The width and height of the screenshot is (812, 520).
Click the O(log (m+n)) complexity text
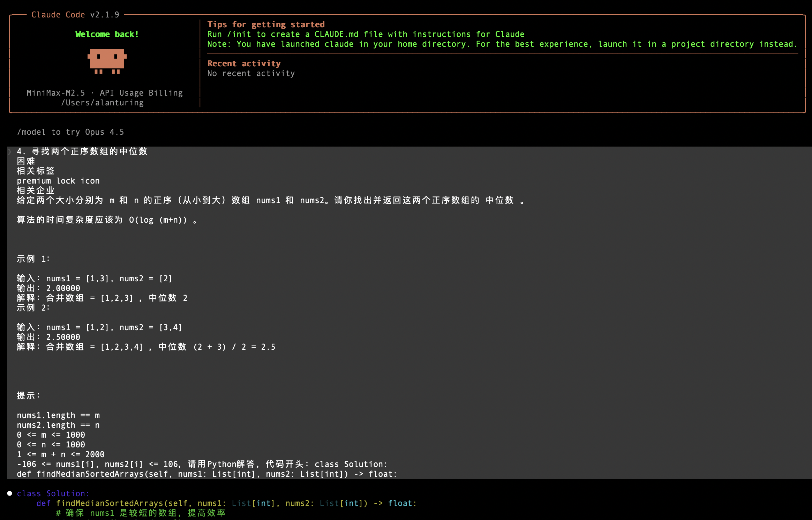click(158, 220)
